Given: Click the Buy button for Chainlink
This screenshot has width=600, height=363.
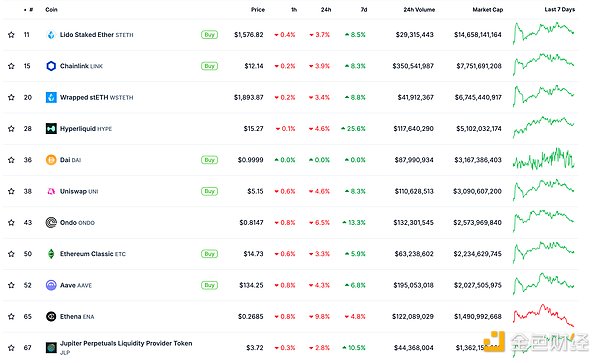Looking at the screenshot, I should point(209,66).
